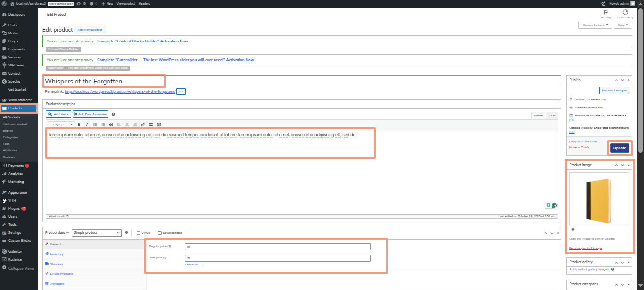Image resolution: width=644 pixels, height=290 pixels.
Task: Click the Regular price input field
Action: pyautogui.click(x=277, y=247)
